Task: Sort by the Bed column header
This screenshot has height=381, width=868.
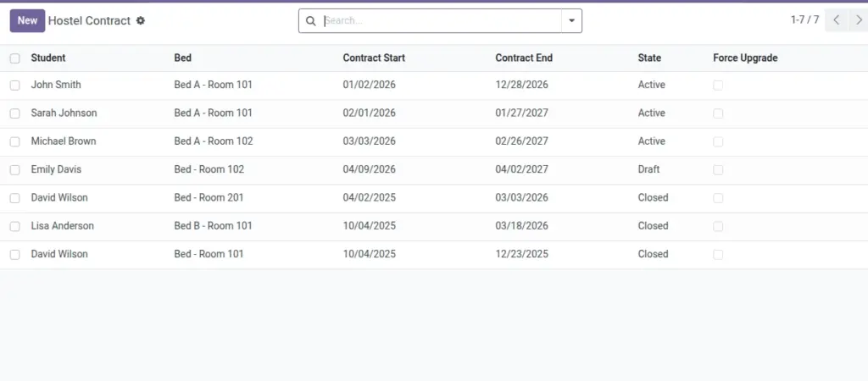Action: tap(183, 58)
